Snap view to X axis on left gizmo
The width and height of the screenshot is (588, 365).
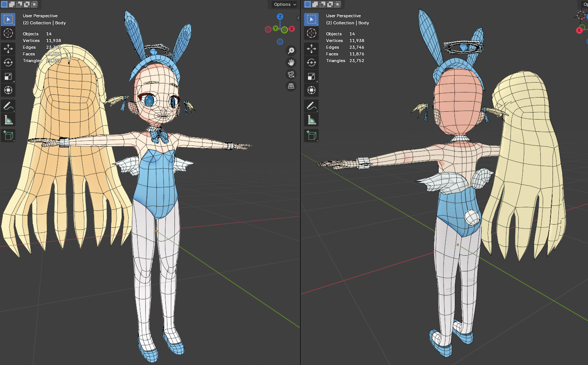292,29
